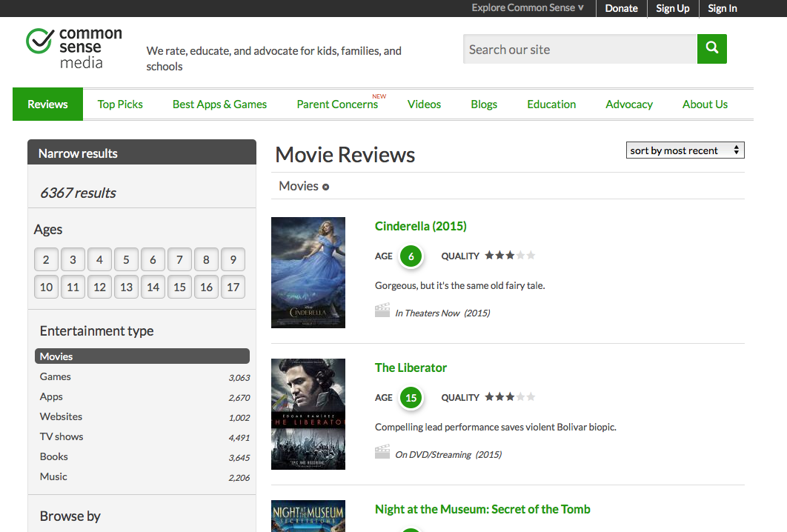
Task: Click Sign In link
Action: (723, 9)
